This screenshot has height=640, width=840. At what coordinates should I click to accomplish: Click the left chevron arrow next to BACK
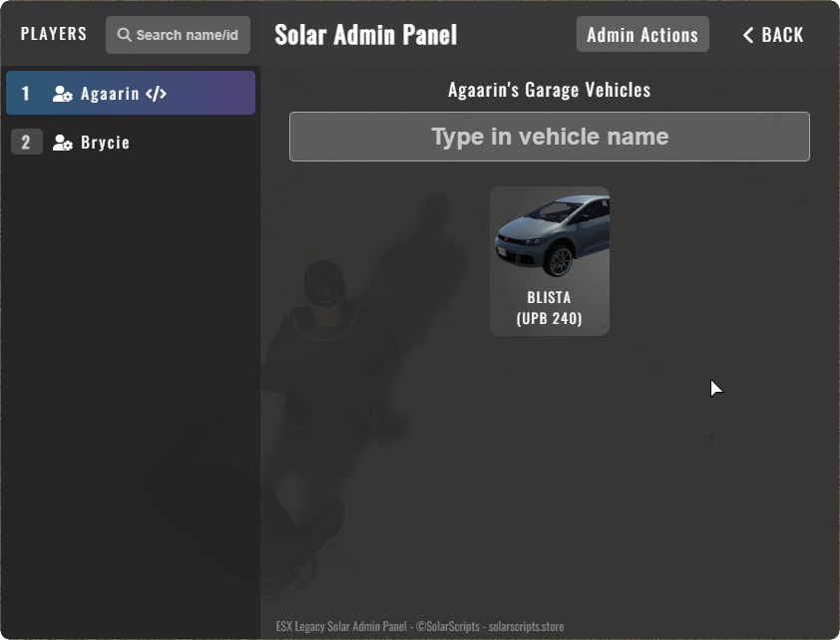click(x=748, y=35)
